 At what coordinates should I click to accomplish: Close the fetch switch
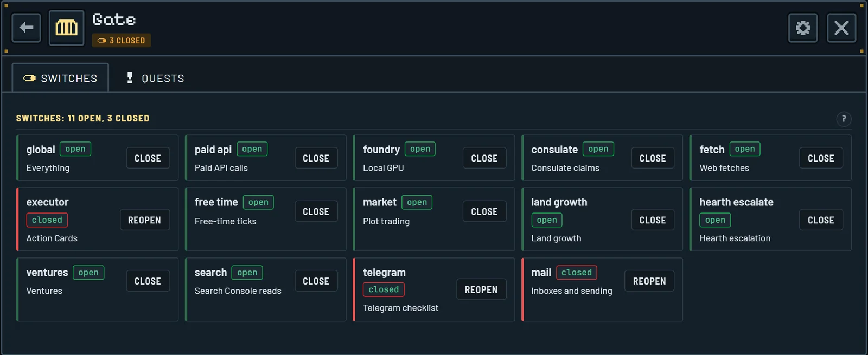point(821,158)
